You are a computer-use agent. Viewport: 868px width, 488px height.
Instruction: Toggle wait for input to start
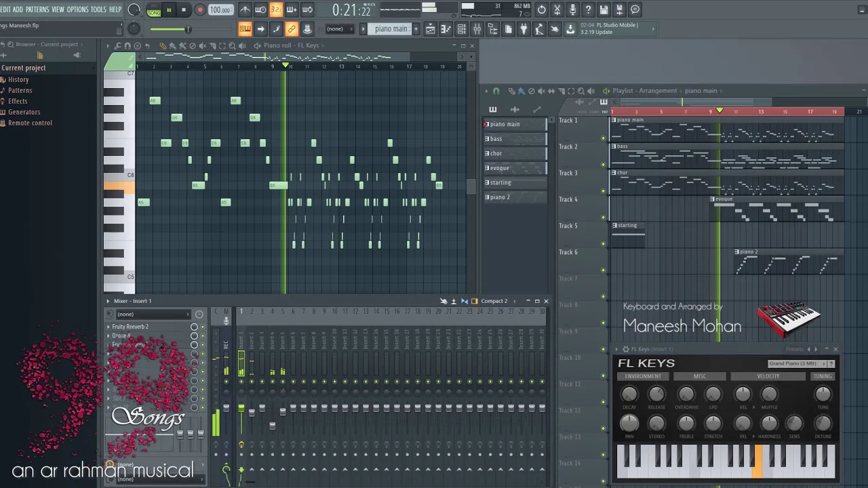[260, 9]
